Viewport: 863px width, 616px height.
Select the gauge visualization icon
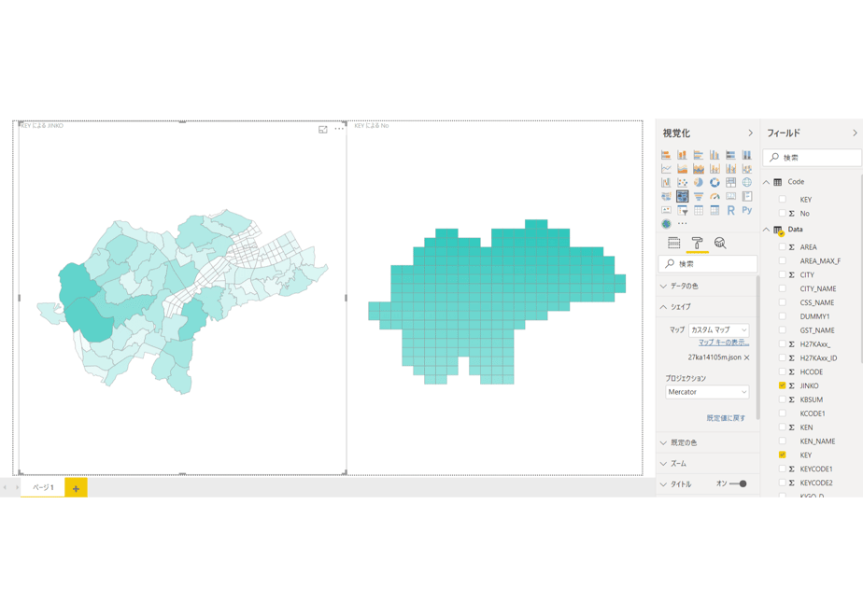[714, 196]
